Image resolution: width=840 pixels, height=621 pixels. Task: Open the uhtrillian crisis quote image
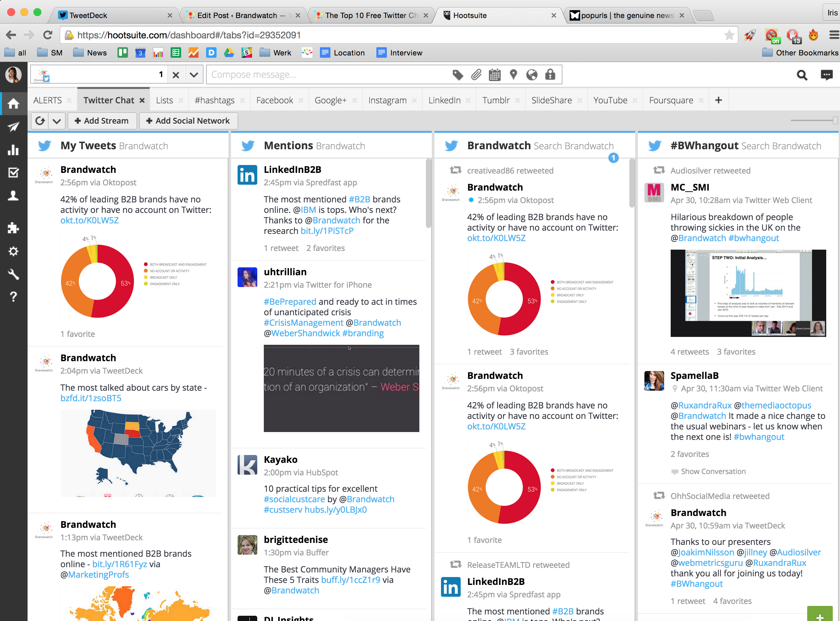[x=342, y=388]
